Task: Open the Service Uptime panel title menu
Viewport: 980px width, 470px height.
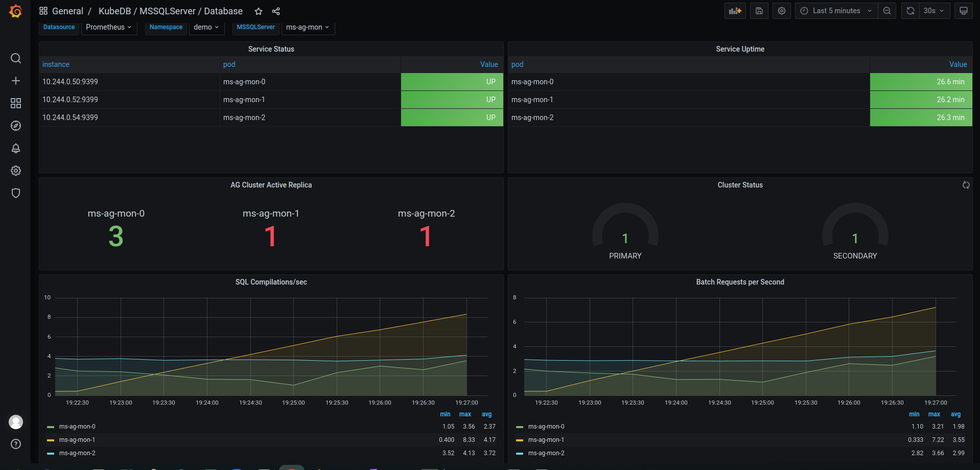Action: (740, 49)
